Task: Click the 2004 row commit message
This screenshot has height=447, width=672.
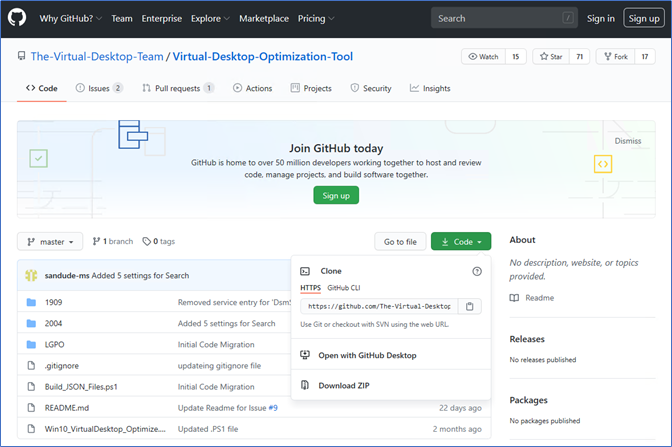Action: [x=227, y=324]
